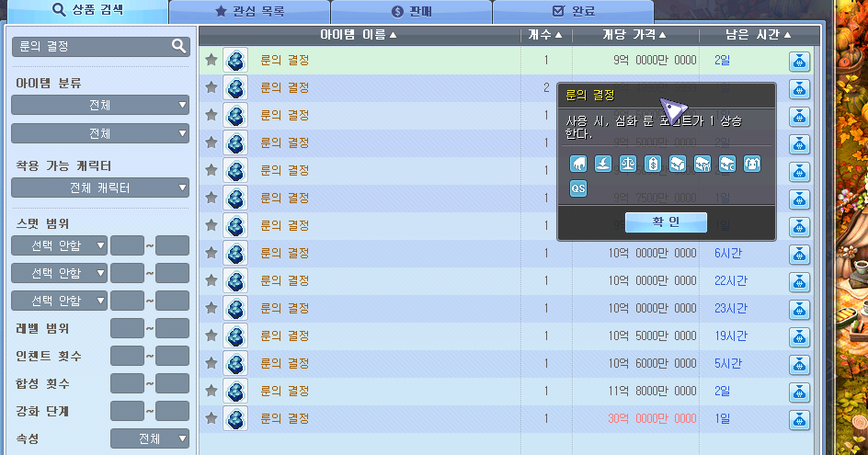
Task: Click the 룬의 결정 search input field
Action: coord(100,47)
